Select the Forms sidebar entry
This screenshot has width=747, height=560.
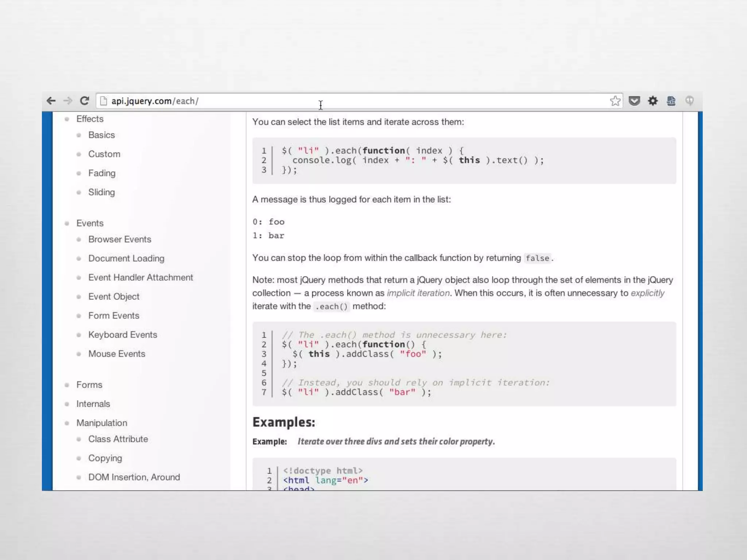tap(89, 385)
